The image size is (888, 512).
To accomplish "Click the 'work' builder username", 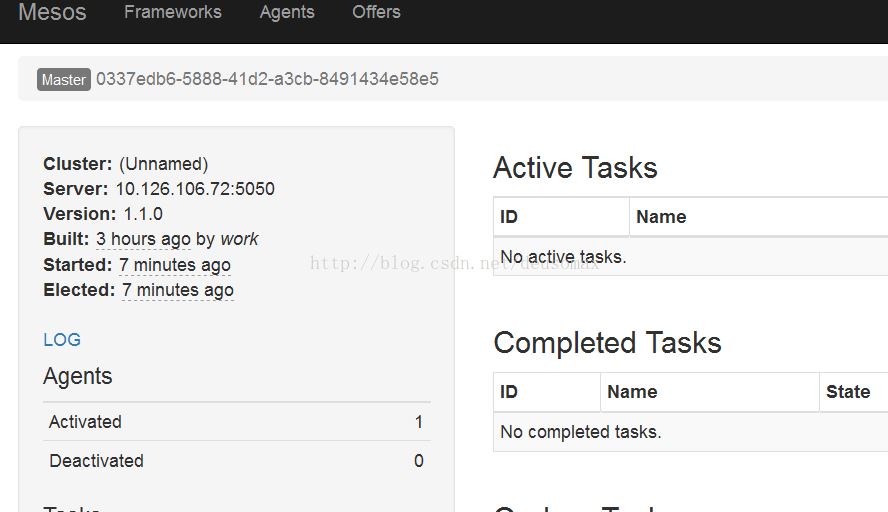I will coord(240,239).
